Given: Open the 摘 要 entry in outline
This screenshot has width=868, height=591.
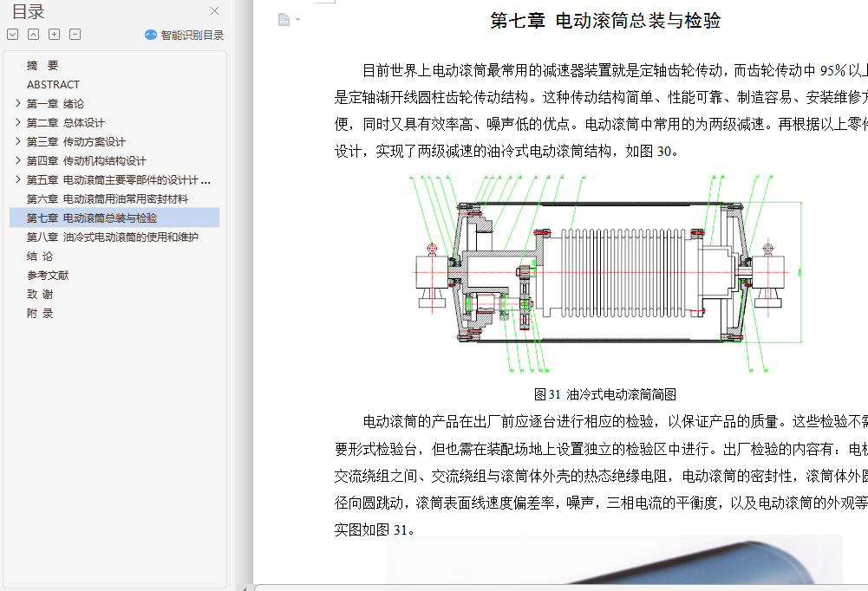Looking at the screenshot, I should point(42,65).
